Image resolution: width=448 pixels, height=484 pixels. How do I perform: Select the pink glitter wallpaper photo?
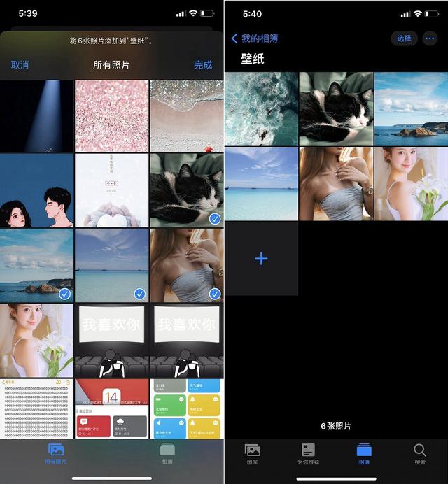click(x=112, y=116)
